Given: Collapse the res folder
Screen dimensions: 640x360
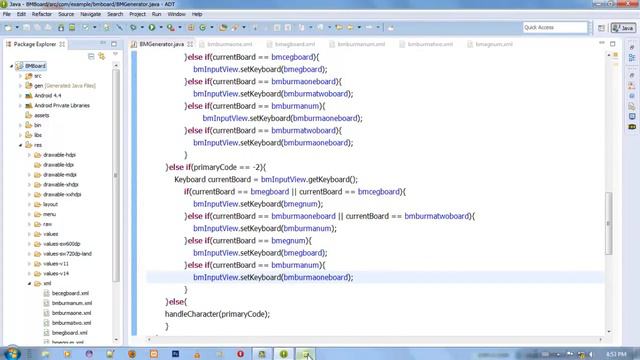Looking at the screenshot, I should pyautogui.click(x=20, y=145).
